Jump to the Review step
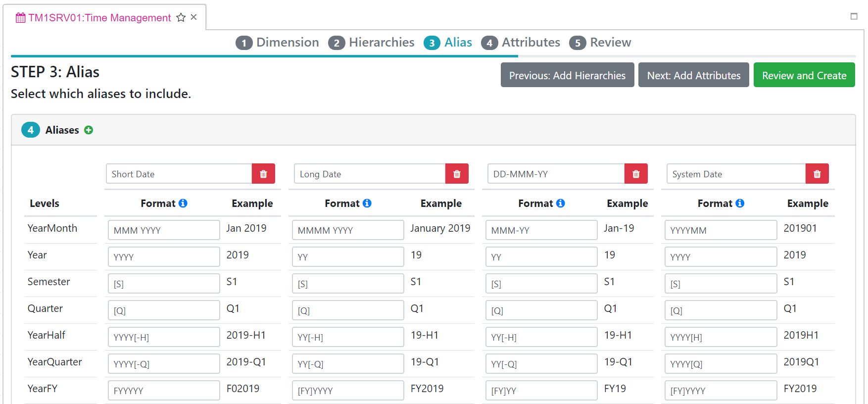Image resolution: width=868 pixels, height=404 pixels. click(x=600, y=43)
